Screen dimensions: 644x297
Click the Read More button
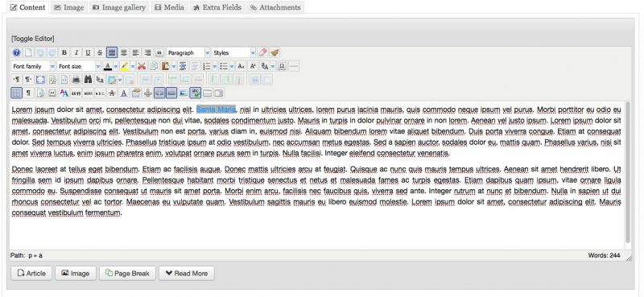[x=187, y=273]
